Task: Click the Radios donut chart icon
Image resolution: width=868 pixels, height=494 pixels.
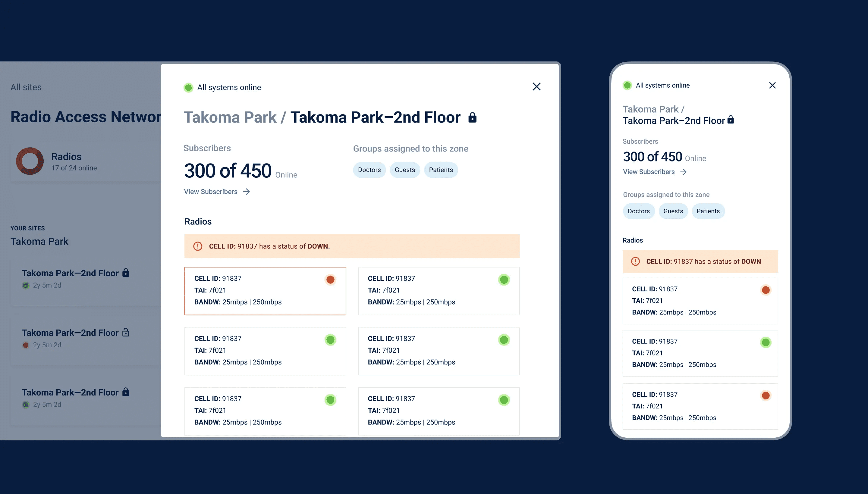Action: [x=30, y=161]
